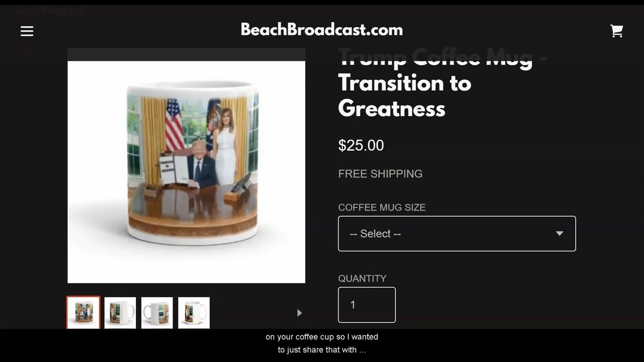Image resolution: width=644 pixels, height=362 pixels.
Task: Expand the Coffee Mug Size select box
Action: 457,233
